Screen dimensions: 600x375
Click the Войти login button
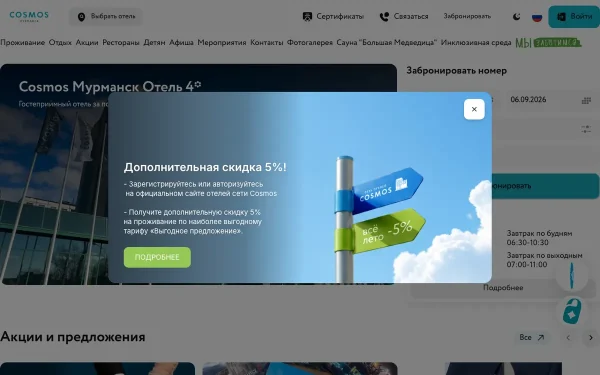574,16
